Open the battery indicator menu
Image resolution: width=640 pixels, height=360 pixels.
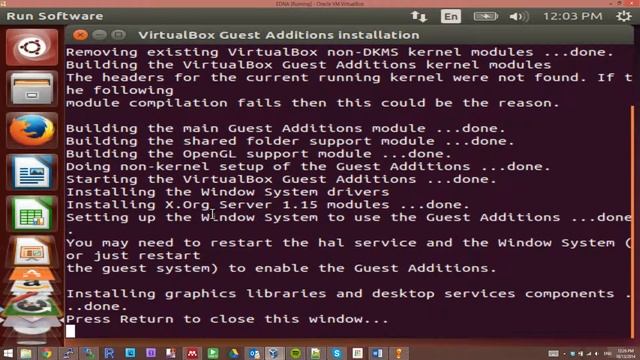(485, 16)
